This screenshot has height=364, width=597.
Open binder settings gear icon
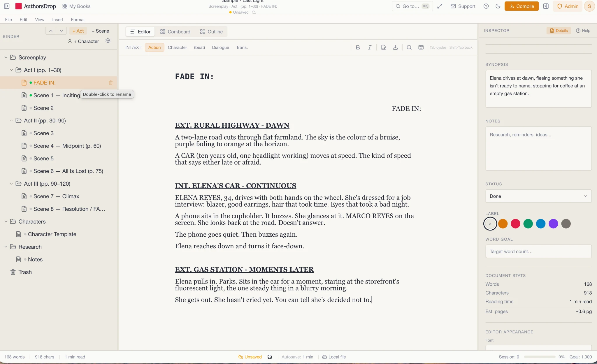click(x=108, y=41)
